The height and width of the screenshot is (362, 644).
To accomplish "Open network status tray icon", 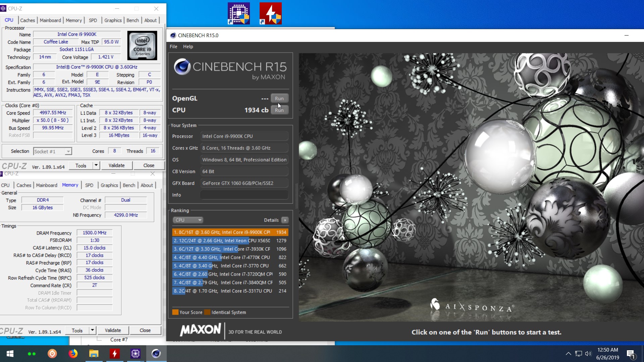I will coord(578,354).
